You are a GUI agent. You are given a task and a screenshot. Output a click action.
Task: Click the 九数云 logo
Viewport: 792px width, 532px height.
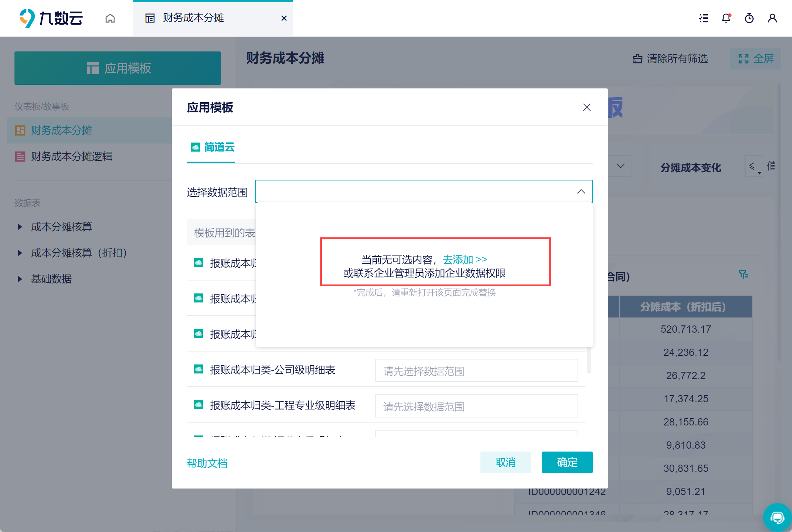(x=51, y=18)
